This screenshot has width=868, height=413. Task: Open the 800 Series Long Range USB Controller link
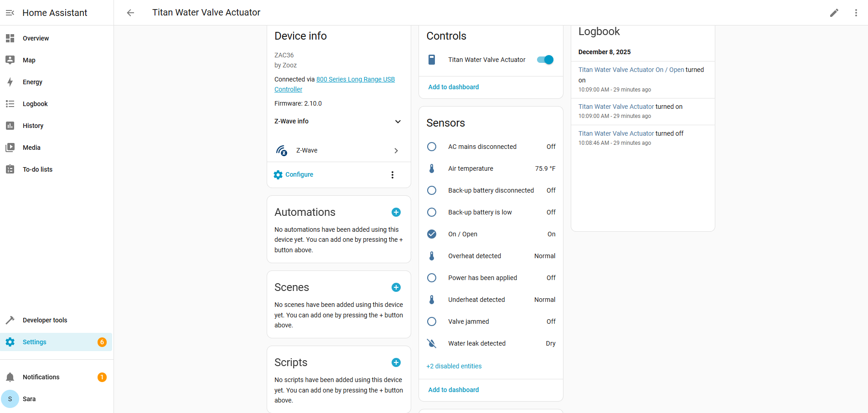pos(355,79)
